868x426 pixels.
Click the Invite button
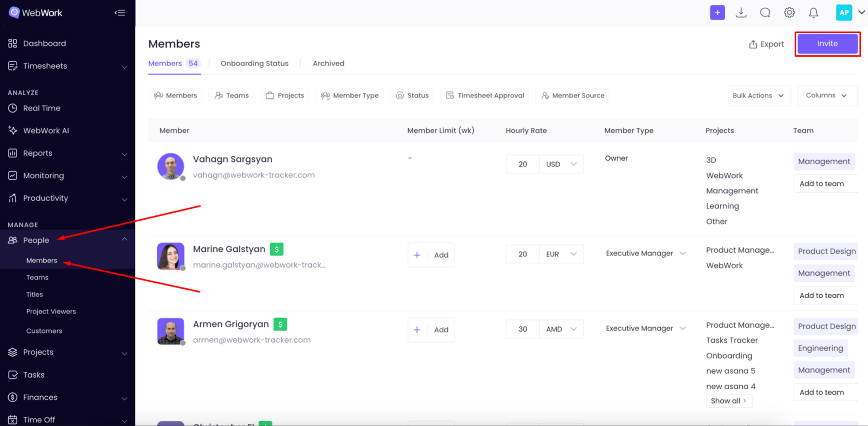click(827, 44)
